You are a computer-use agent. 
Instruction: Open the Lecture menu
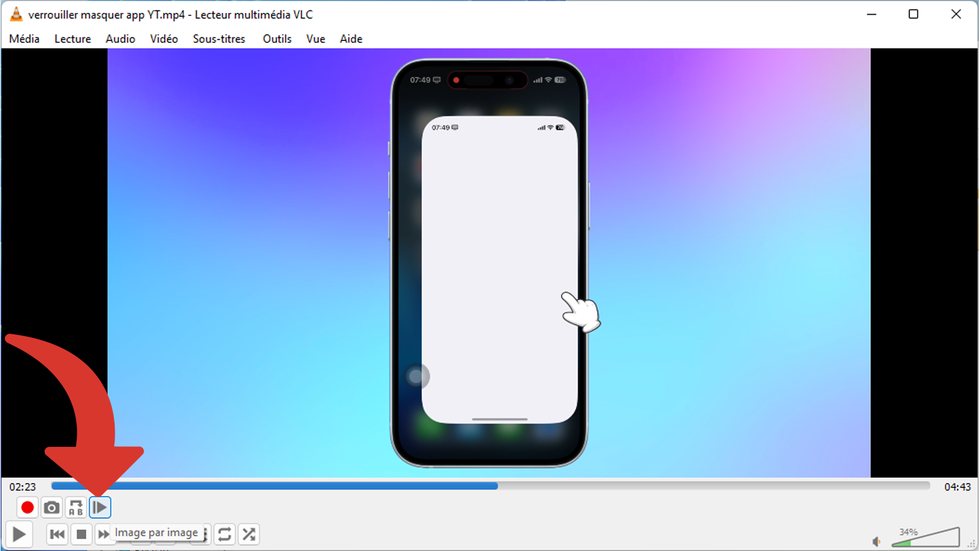point(72,39)
